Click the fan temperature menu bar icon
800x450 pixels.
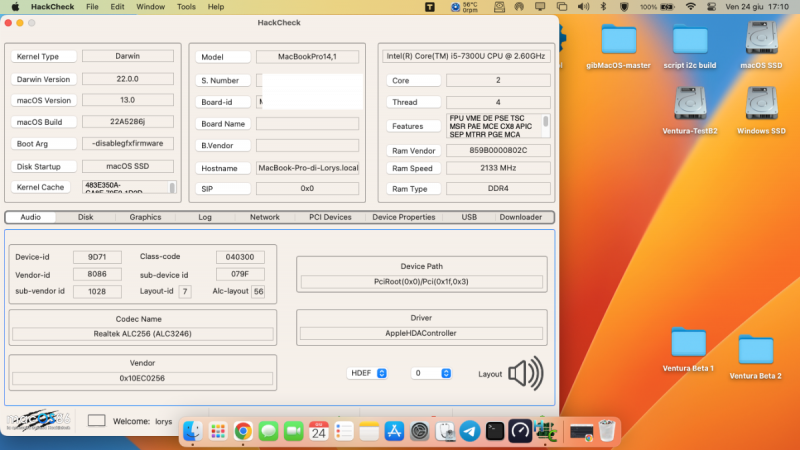464,7
